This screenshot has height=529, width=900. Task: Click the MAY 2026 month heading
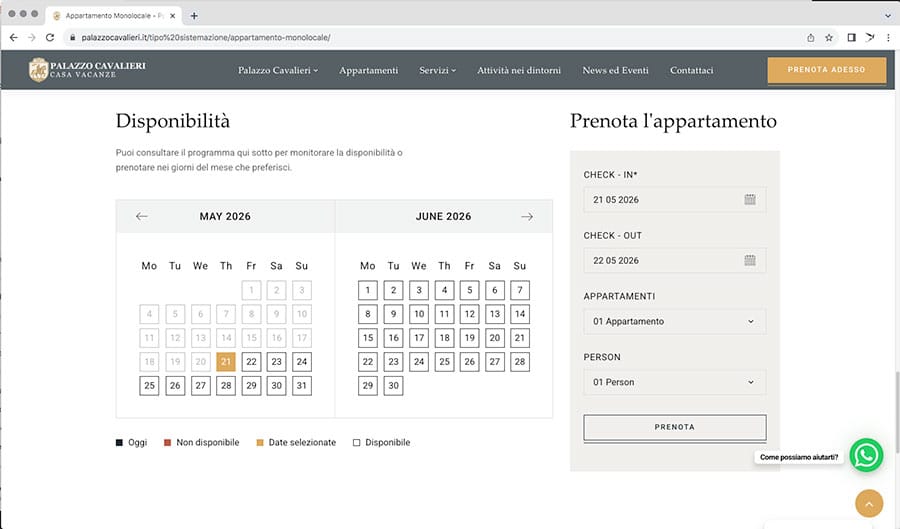point(225,216)
